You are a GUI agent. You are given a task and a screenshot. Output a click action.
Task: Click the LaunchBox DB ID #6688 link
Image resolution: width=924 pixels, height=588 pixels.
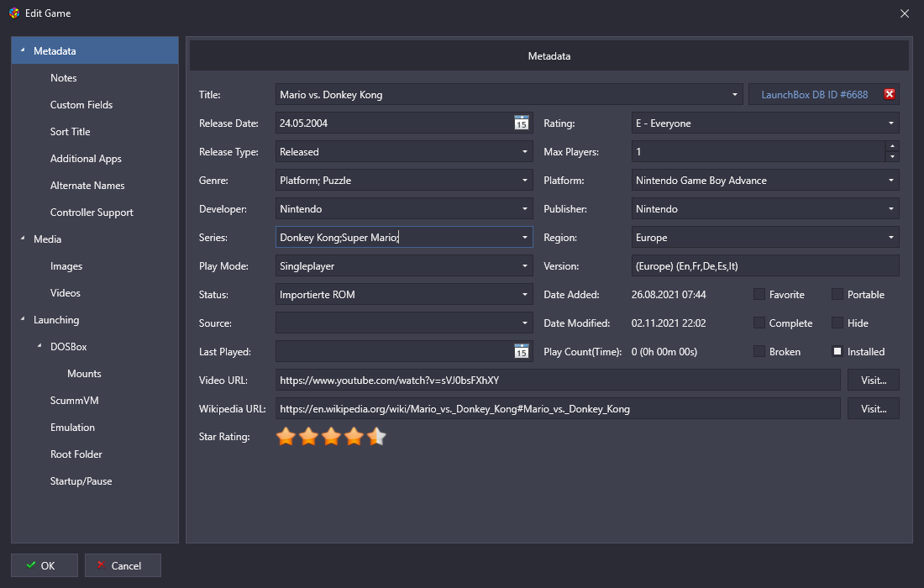[815, 94]
